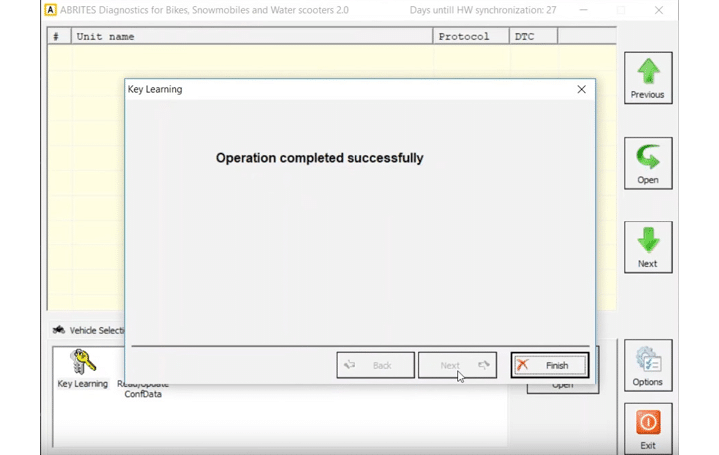Screen dimensions: 719x455
Task: Click the Protocol column header
Action: (x=470, y=36)
